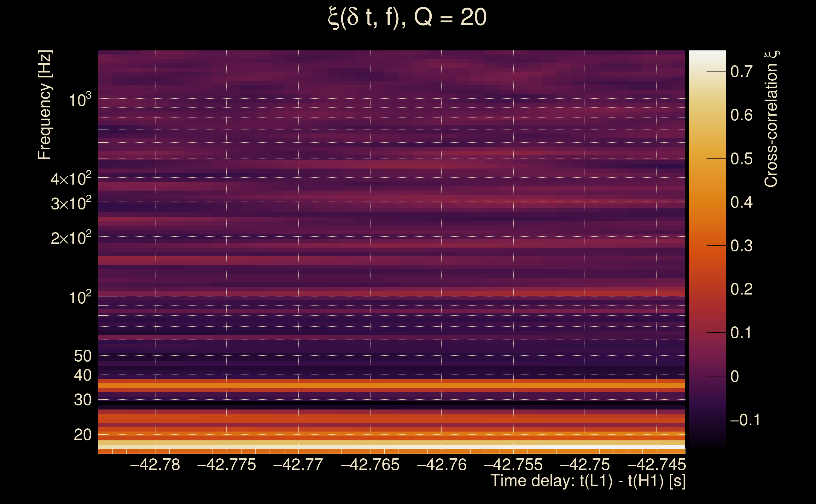The height and width of the screenshot is (504, 816).
Task: Click the 0.7 value on the colorbar
Action: click(741, 72)
